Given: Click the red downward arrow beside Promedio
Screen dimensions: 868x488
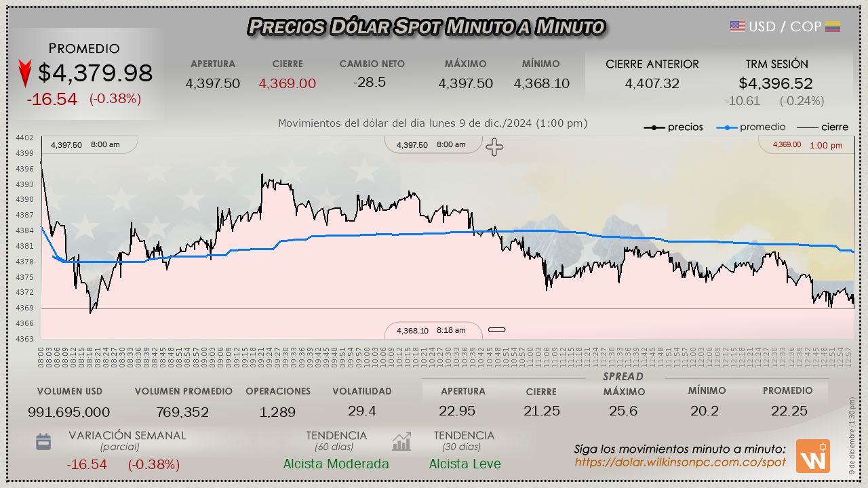Looking at the screenshot, I should [25, 73].
